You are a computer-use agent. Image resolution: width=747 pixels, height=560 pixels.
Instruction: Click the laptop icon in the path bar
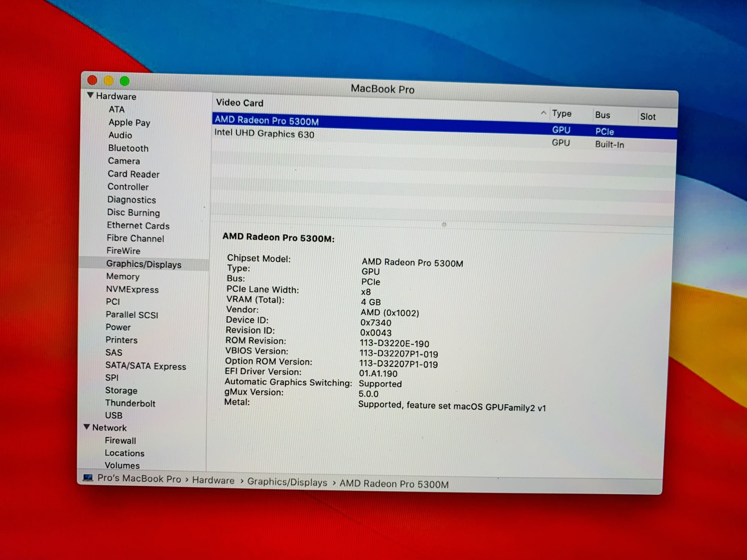coord(88,478)
